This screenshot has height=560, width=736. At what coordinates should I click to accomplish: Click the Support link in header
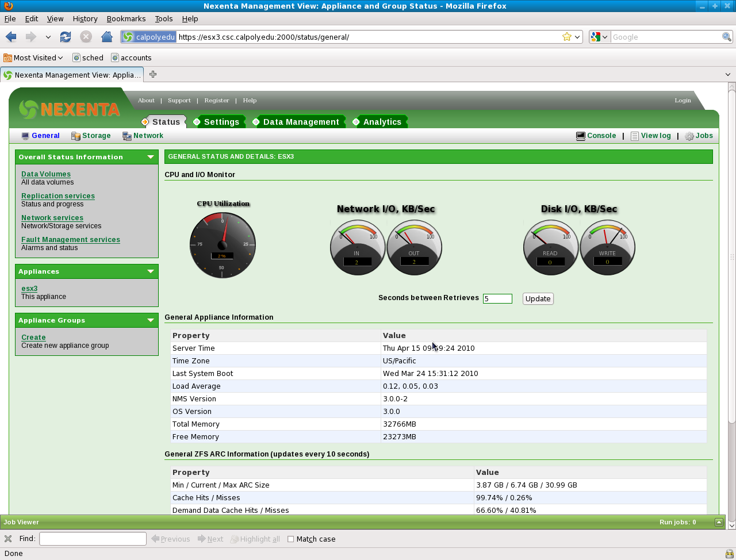[x=179, y=100]
